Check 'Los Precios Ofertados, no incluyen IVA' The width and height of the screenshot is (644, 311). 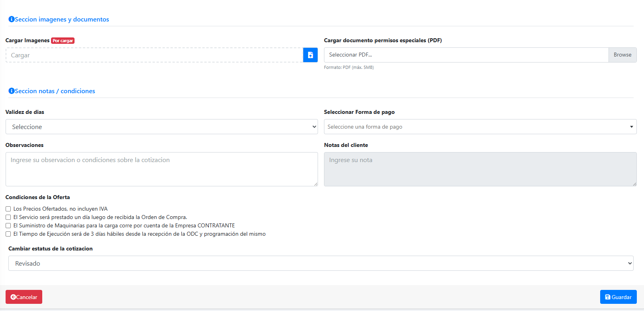point(8,209)
